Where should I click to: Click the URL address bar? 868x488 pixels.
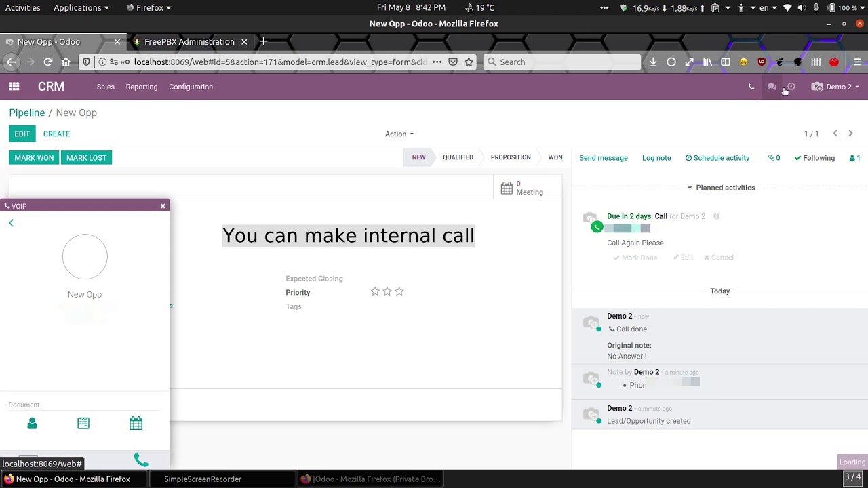[280, 62]
